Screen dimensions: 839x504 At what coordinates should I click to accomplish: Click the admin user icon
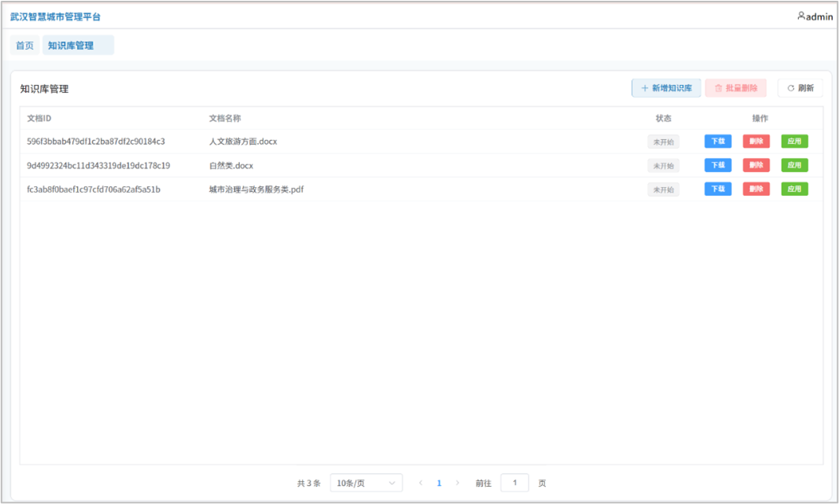tap(801, 16)
